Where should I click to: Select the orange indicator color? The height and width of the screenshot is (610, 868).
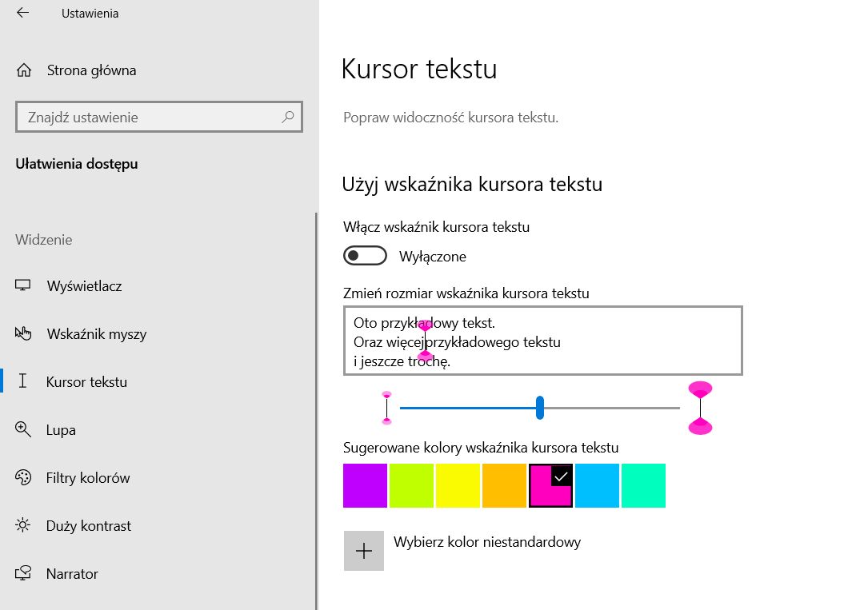pos(504,485)
